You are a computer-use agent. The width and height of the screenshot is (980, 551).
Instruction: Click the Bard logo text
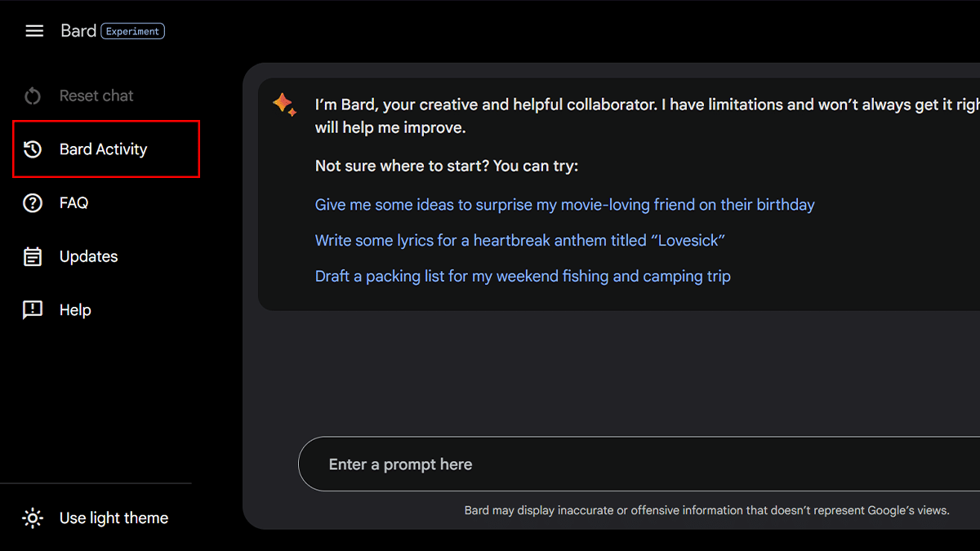point(78,31)
